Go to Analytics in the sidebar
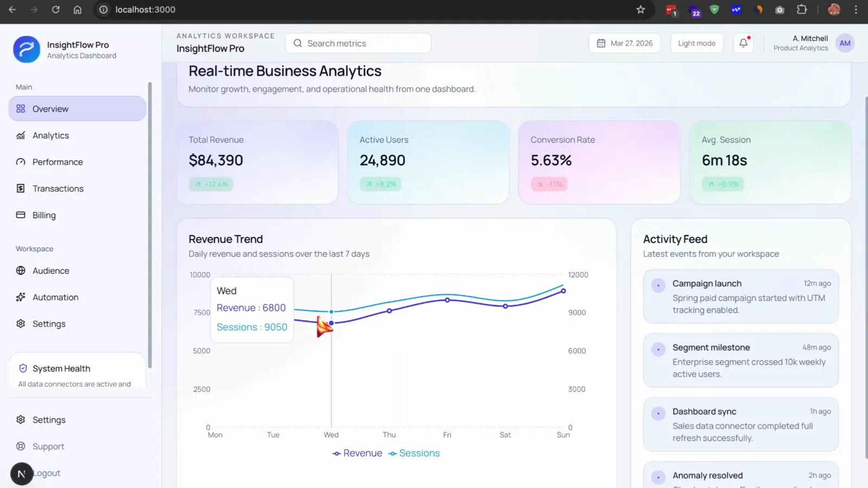The height and width of the screenshot is (488, 868). (77, 136)
